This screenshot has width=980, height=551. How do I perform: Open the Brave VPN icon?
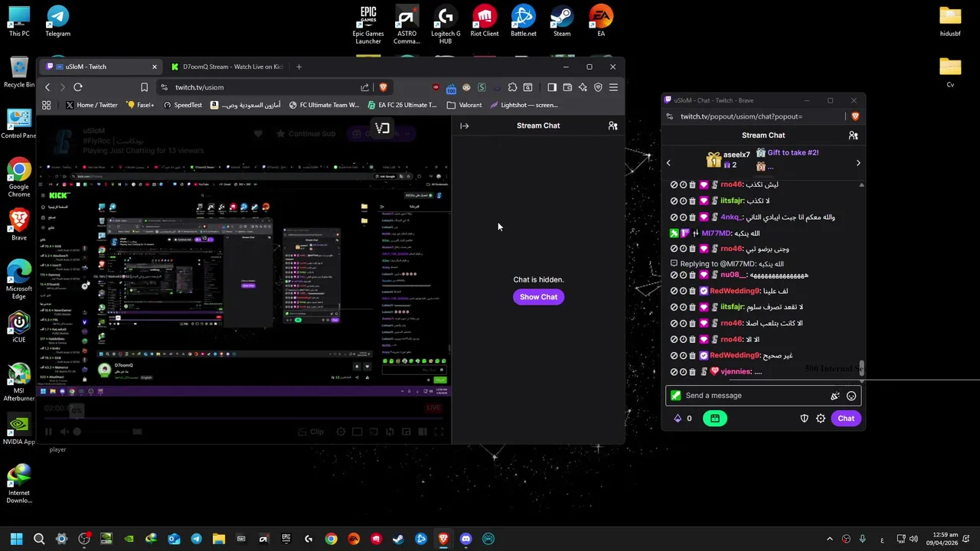pyautogui.click(x=598, y=87)
